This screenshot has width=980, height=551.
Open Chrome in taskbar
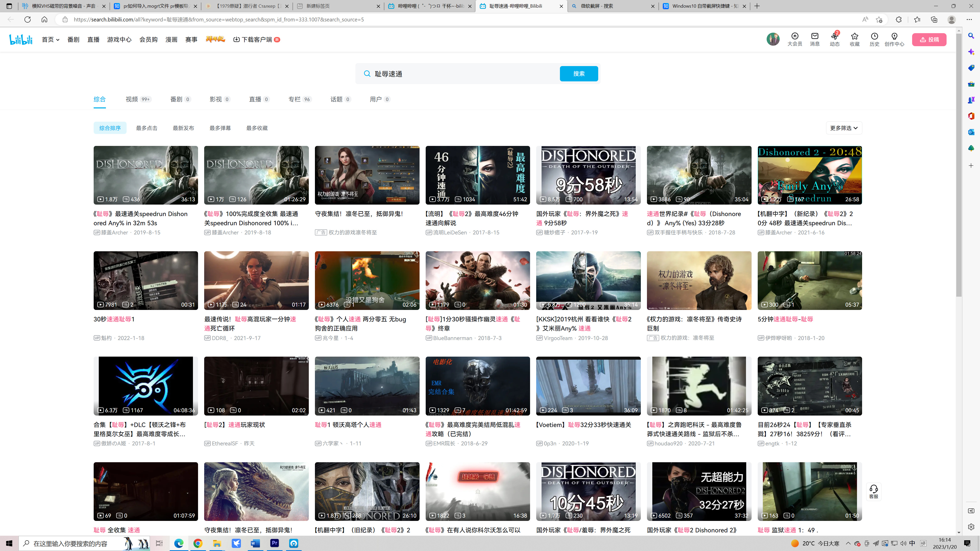198,543
